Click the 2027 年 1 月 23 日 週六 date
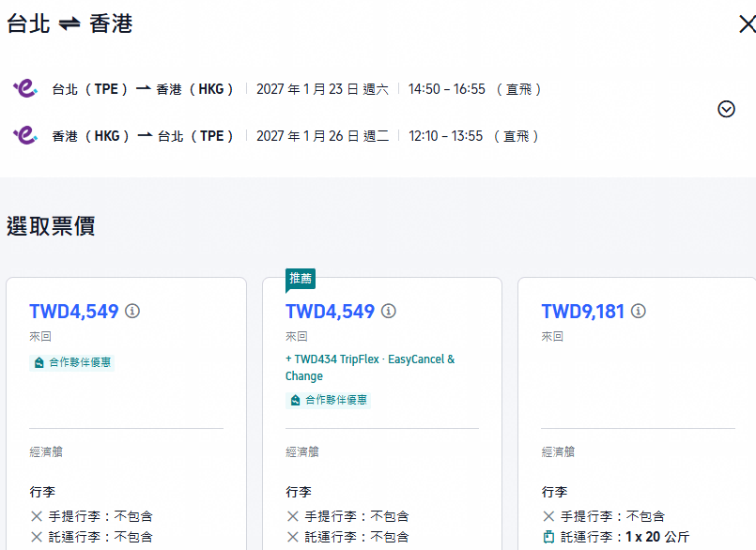Screen dimensions: 756x550 click(x=322, y=89)
